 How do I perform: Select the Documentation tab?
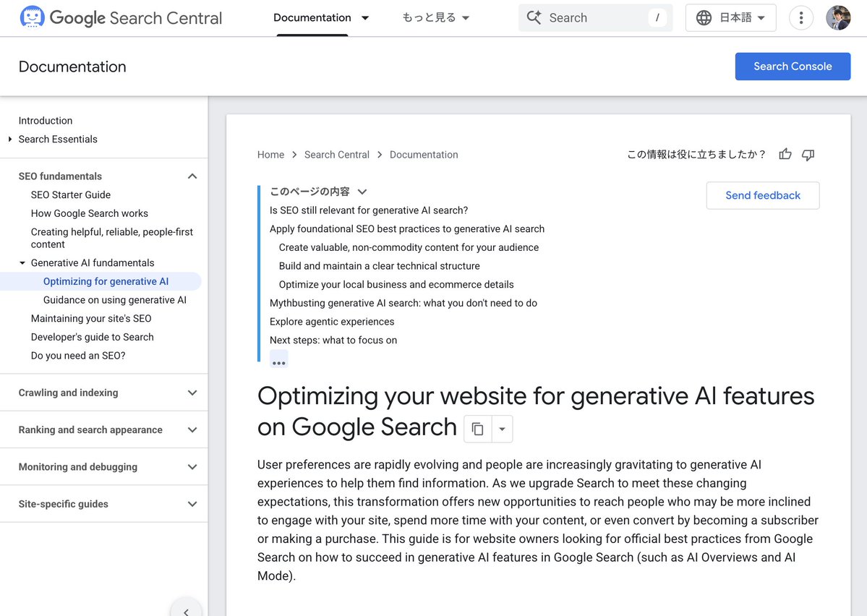tap(312, 17)
